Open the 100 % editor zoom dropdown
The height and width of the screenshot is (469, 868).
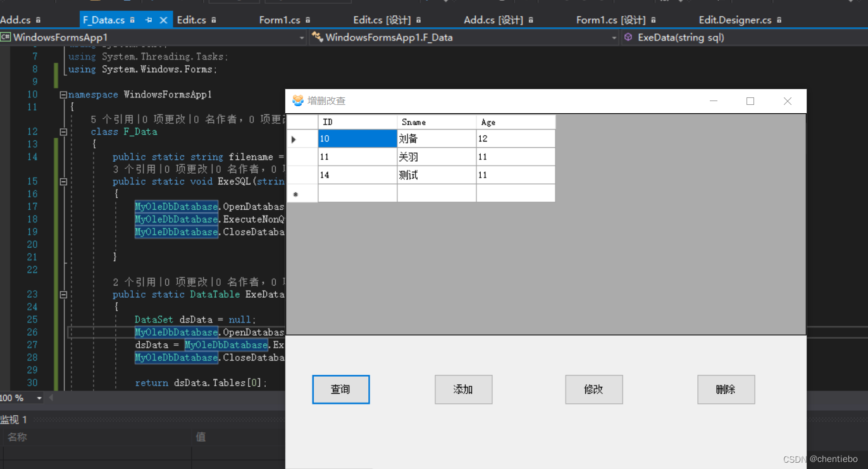pyautogui.click(x=39, y=398)
